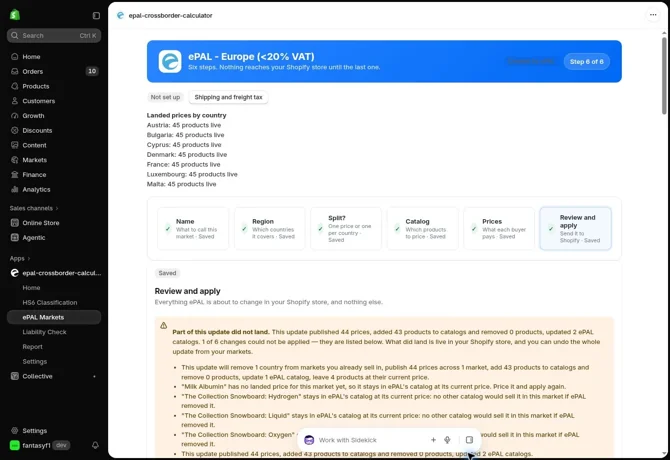Screen dimensions: 670x460
Task: Click the dev badge next to fantasyf1
Action: tap(62, 445)
